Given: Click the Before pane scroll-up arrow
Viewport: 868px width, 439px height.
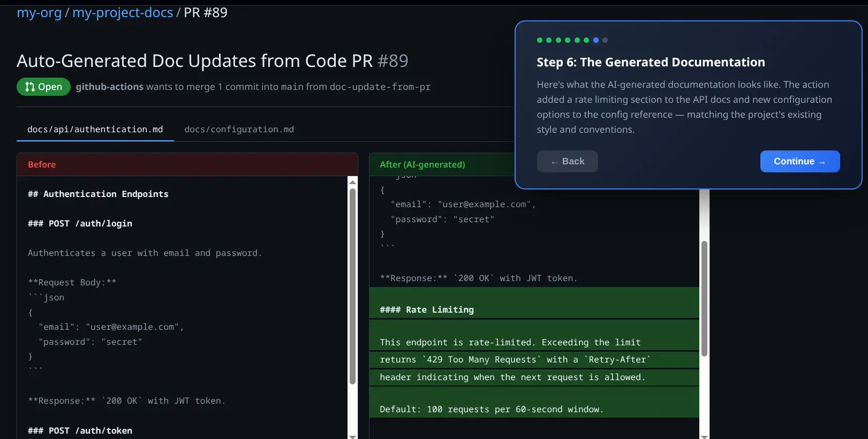Looking at the screenshot, I should [x=352, y=183].
